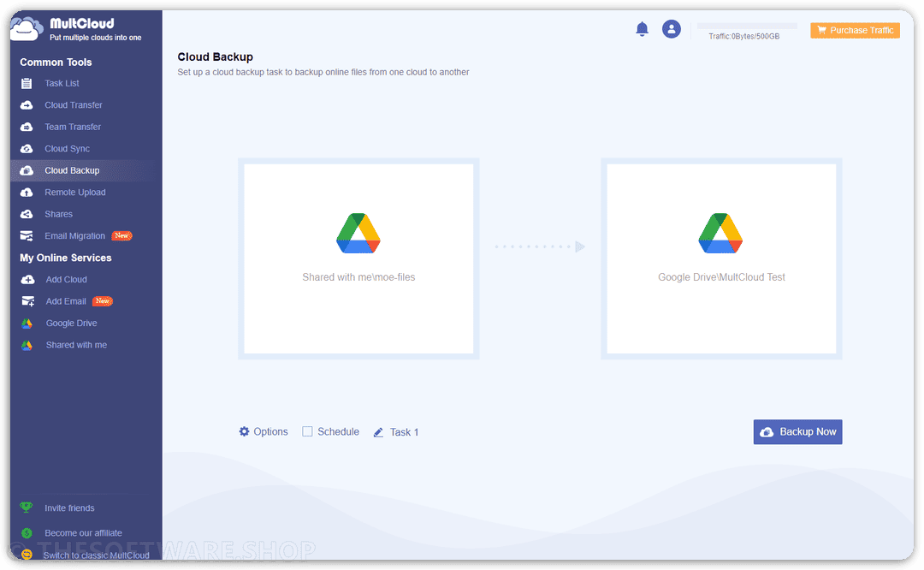The image size is (924, 570).
Task: Click Switch to classic MultCloud
Action: (x=96, y=555)
